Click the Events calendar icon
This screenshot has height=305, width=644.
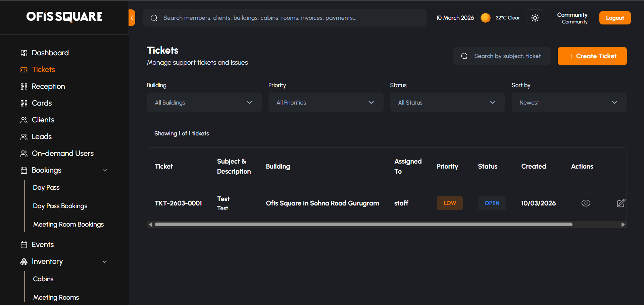[x=24, y=245]
